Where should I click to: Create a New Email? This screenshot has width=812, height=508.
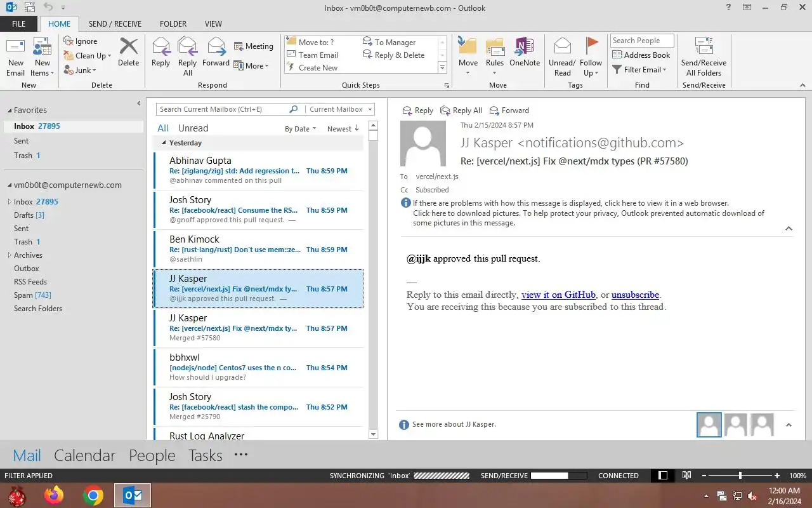tap(15, 57)
